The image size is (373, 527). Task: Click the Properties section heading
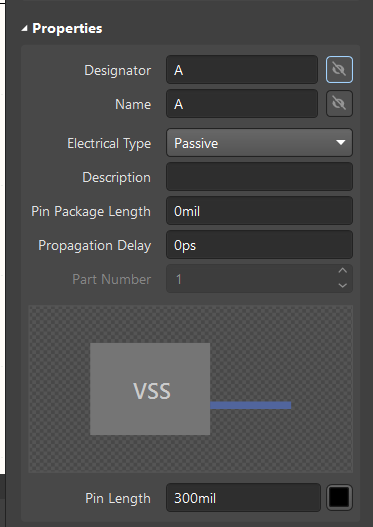67,29
